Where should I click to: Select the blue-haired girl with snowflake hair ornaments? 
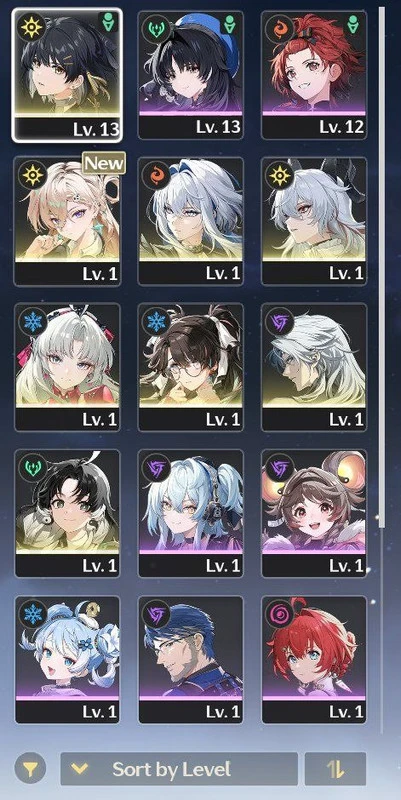67,659
